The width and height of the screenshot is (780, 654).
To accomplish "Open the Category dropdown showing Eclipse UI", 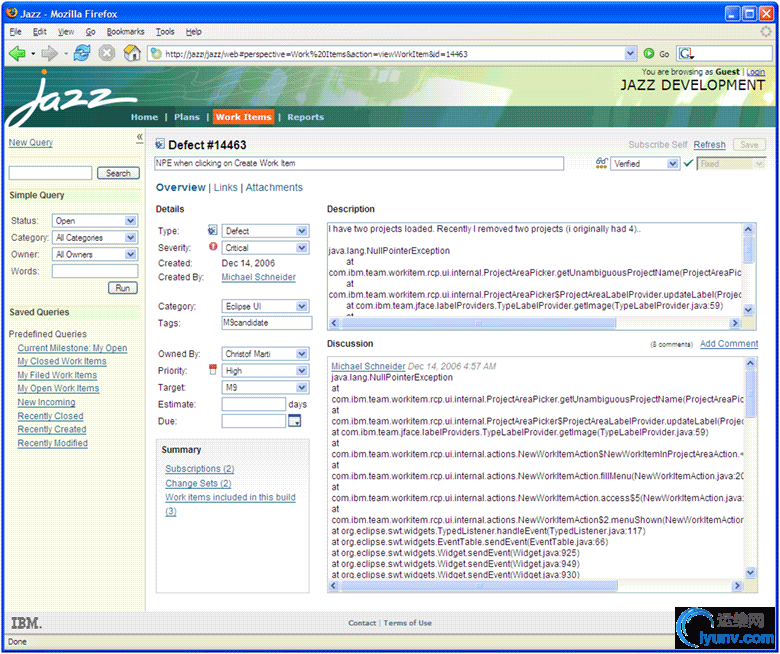I will pyautogui.click(x=301, y=306).
